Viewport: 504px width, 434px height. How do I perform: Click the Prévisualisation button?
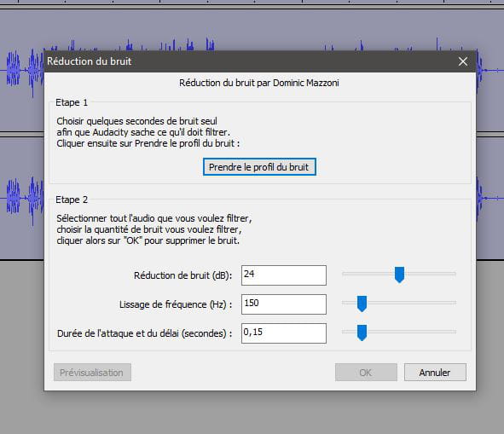tap(92, 373)
